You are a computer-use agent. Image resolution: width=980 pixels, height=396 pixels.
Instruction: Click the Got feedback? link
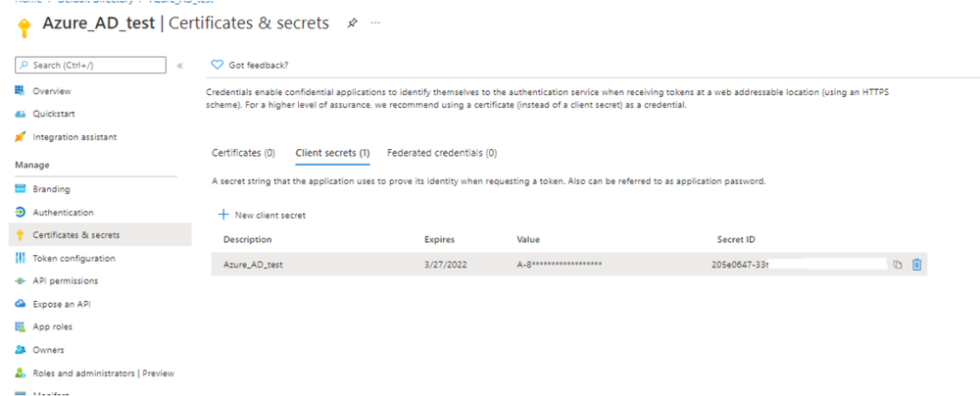click(258, 66)
